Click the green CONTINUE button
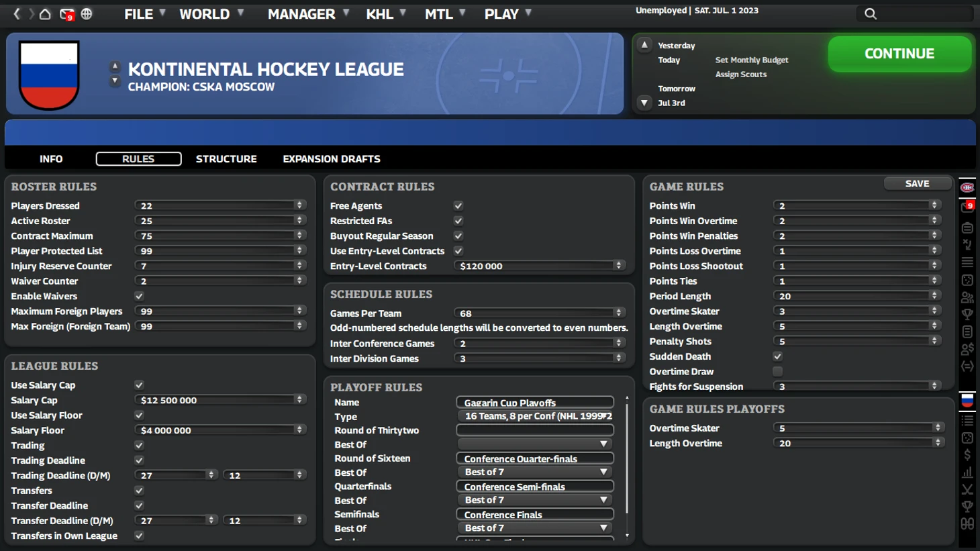 [899, 54]
